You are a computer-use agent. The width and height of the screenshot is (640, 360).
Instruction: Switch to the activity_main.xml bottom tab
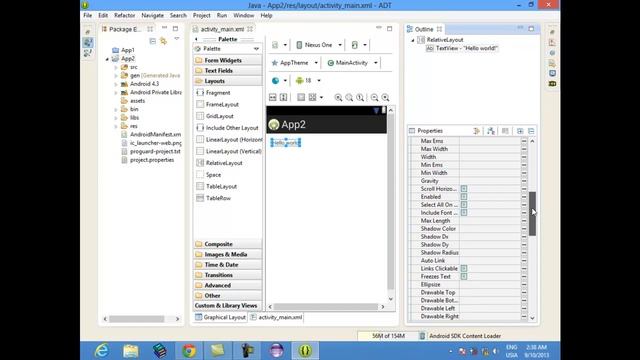276,317
